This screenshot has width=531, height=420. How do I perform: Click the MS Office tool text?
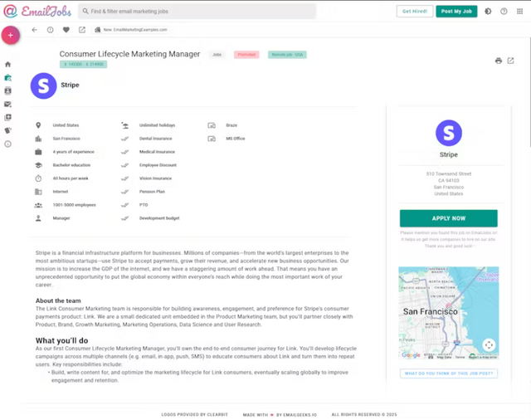(x=236, y=139)
